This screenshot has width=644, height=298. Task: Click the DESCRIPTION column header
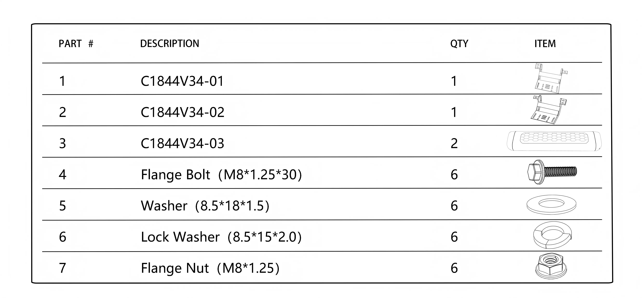pyautogui.click(x=170, y=44)
